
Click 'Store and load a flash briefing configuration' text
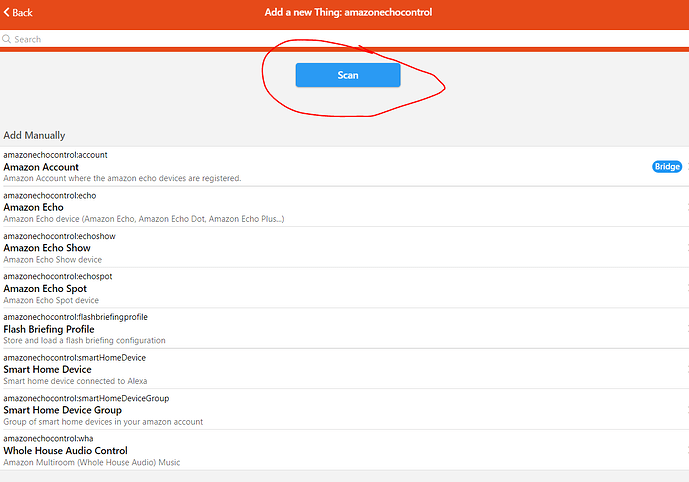point(84,341)
